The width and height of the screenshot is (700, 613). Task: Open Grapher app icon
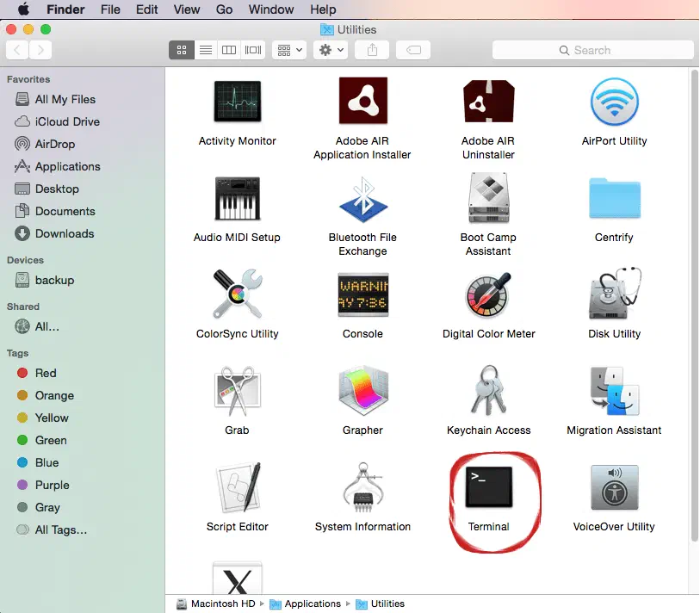[363, 391]
